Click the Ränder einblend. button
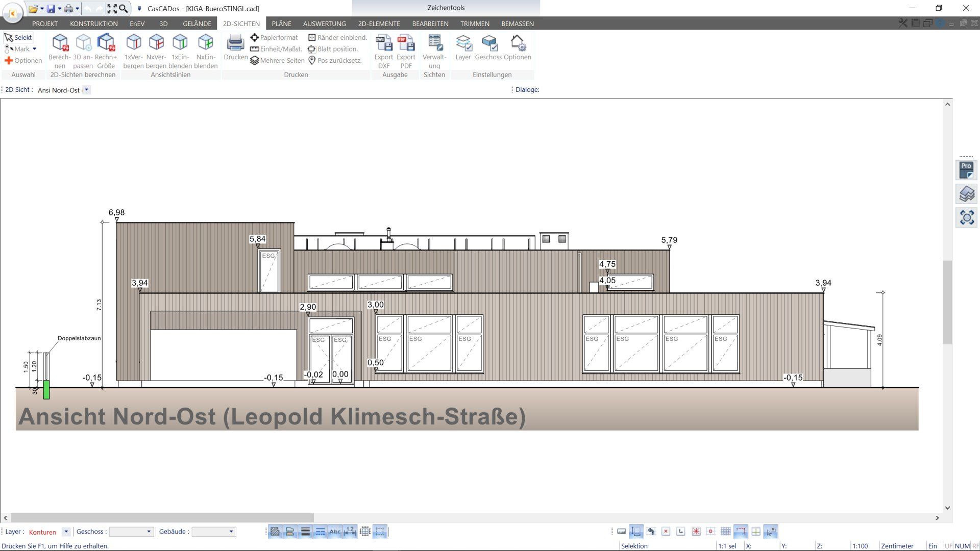The height and width of the screenshot is (551, 980). pos(337,37)
